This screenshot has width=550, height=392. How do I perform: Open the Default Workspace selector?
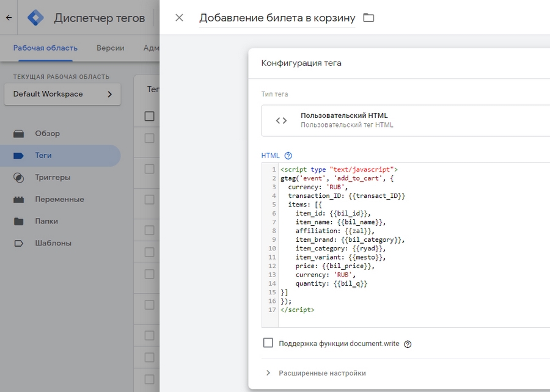pos(62,94)
